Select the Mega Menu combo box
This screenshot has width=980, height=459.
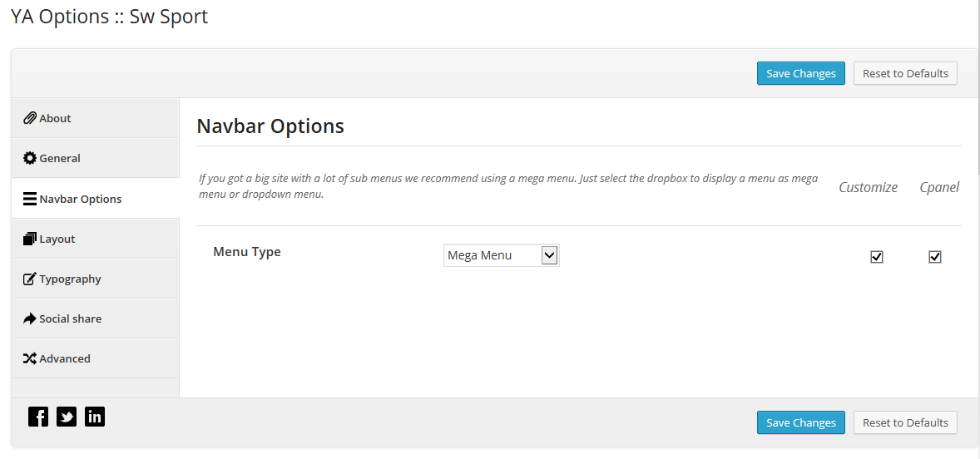502,254
